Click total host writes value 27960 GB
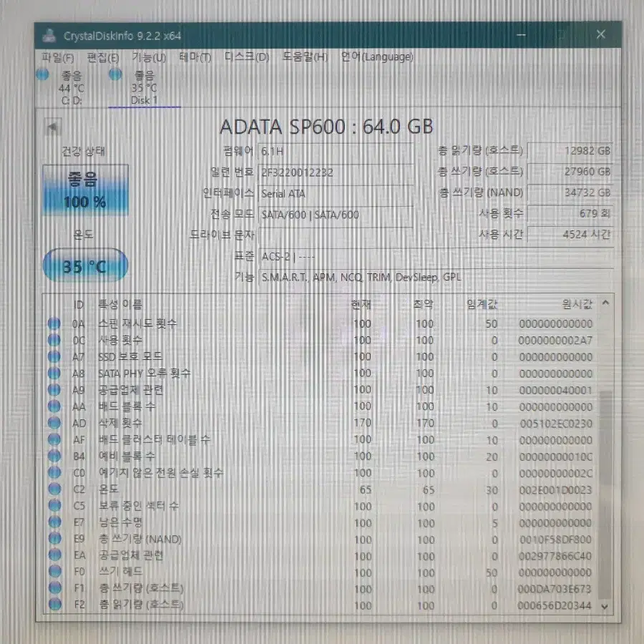The width and height of the screenshot is (644, 644). coord(570,172)
